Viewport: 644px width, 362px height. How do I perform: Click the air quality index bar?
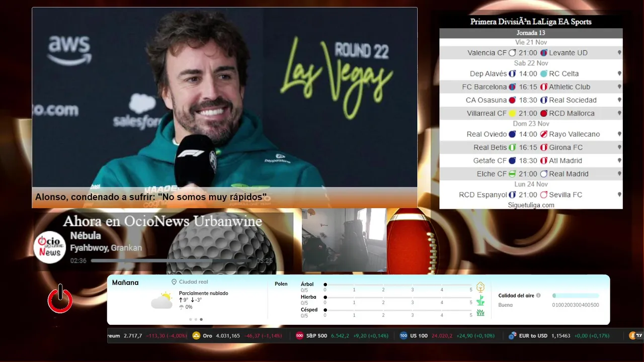point(576,296)
